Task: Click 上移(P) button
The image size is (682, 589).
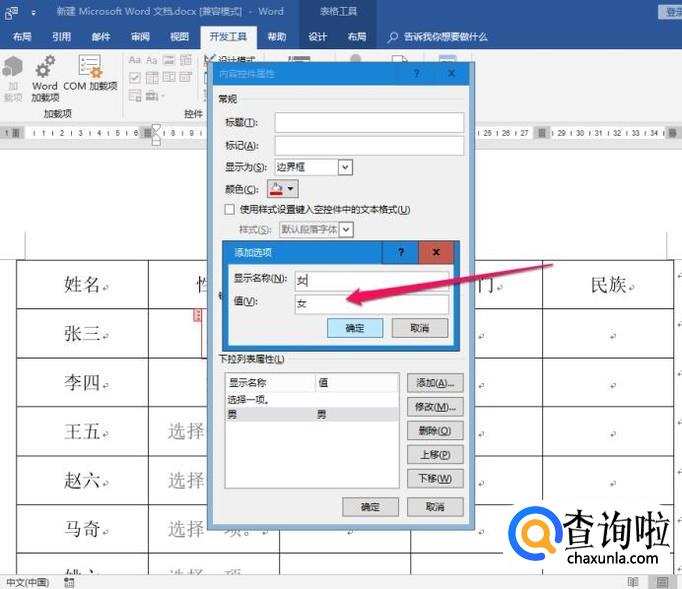Action: (x=435, y=455)
